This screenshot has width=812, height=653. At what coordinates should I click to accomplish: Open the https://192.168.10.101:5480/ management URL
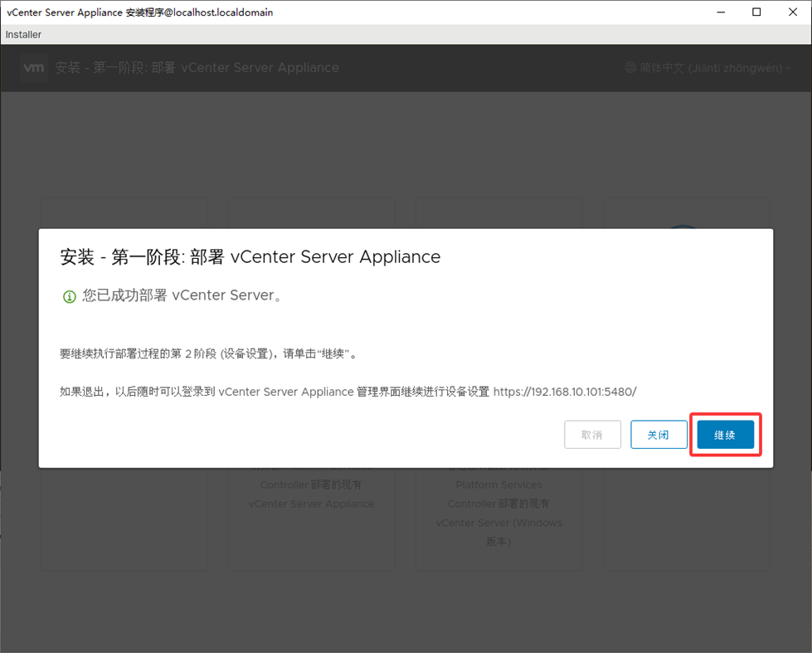click(565, 392)
